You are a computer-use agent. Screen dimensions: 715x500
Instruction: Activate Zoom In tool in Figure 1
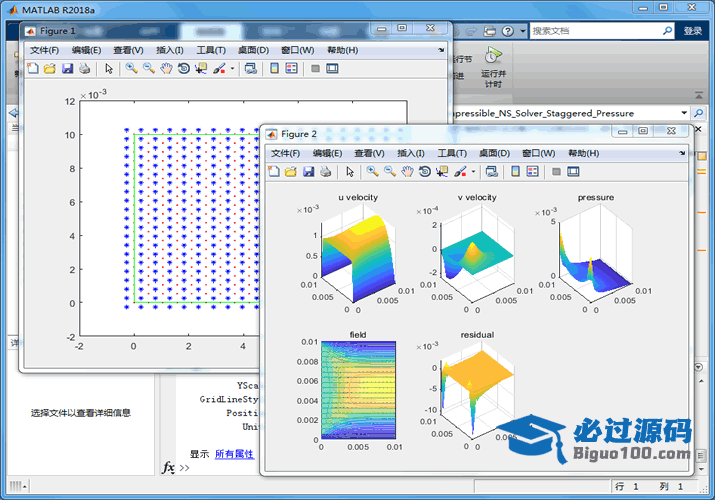(x=131, y=68)
